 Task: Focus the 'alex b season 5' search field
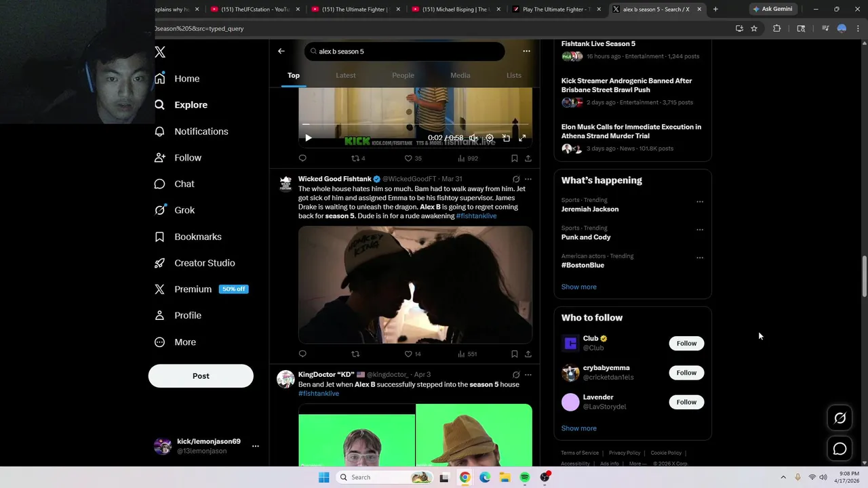point(405,52)
